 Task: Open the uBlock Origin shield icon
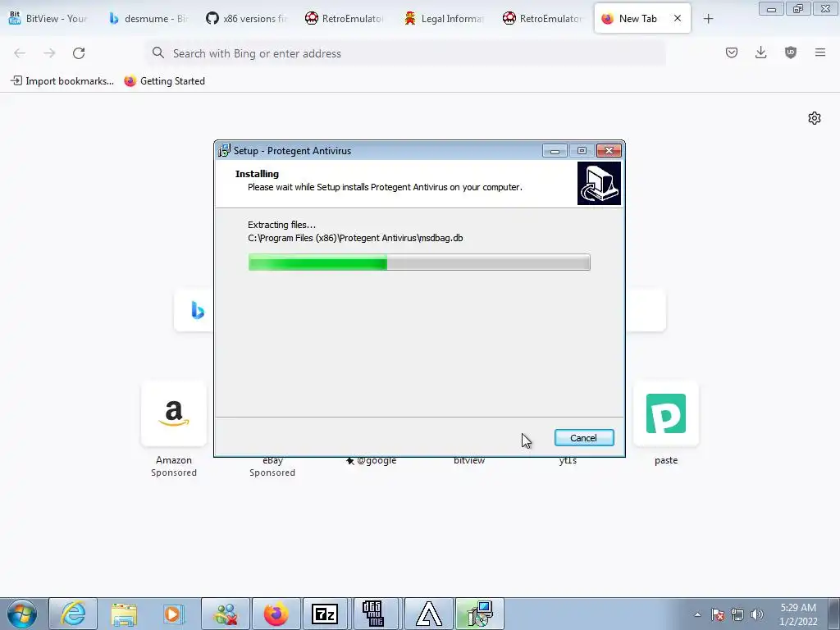[791, 52]
